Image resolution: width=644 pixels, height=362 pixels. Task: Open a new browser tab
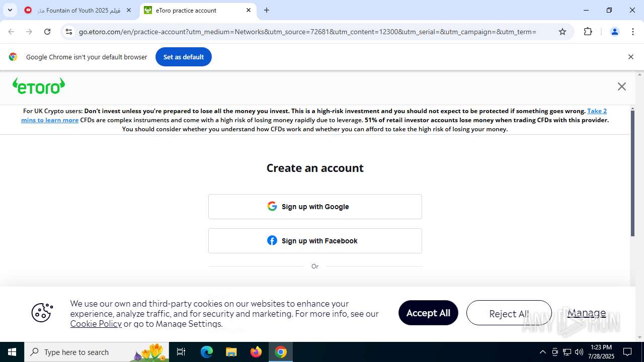pyautogui.click(x=267, y=10)
